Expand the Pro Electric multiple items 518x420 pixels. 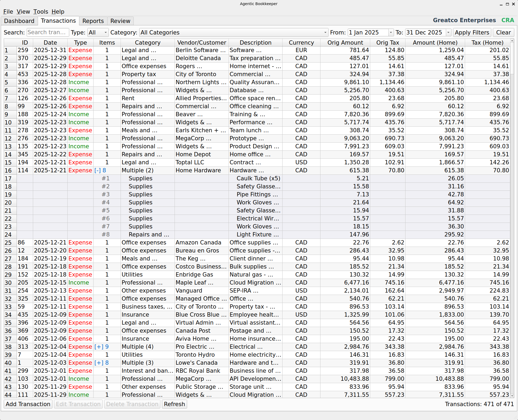click(99, 347)
